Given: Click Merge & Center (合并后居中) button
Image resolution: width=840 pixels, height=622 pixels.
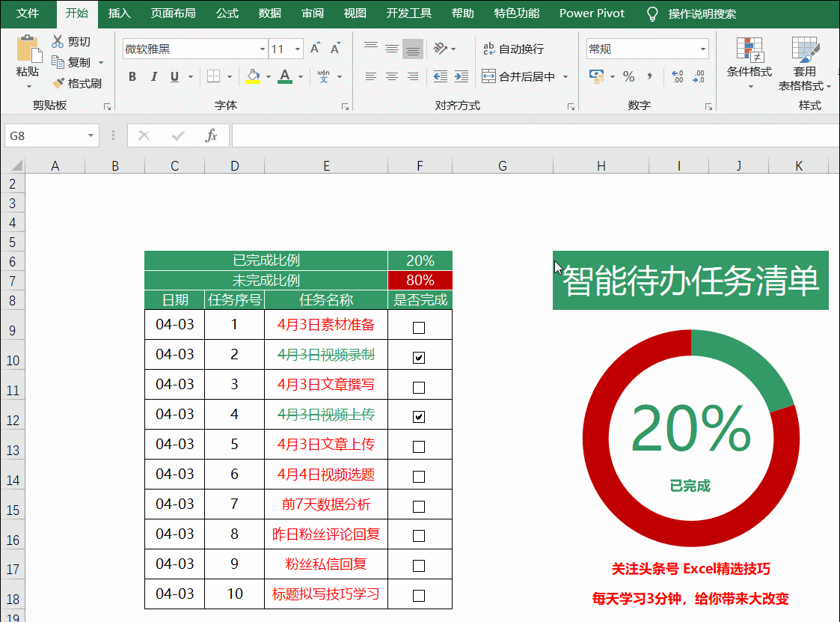Looking at the screenshot, I should click(x=518, y=76).
